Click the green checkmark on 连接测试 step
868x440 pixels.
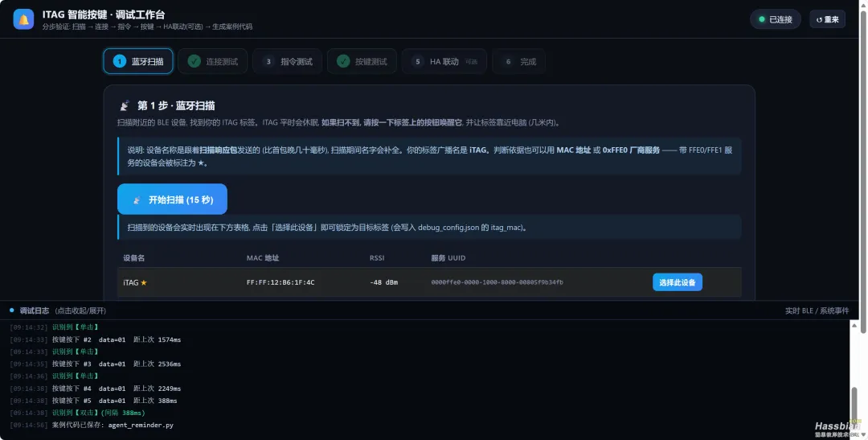pos(194,61)
